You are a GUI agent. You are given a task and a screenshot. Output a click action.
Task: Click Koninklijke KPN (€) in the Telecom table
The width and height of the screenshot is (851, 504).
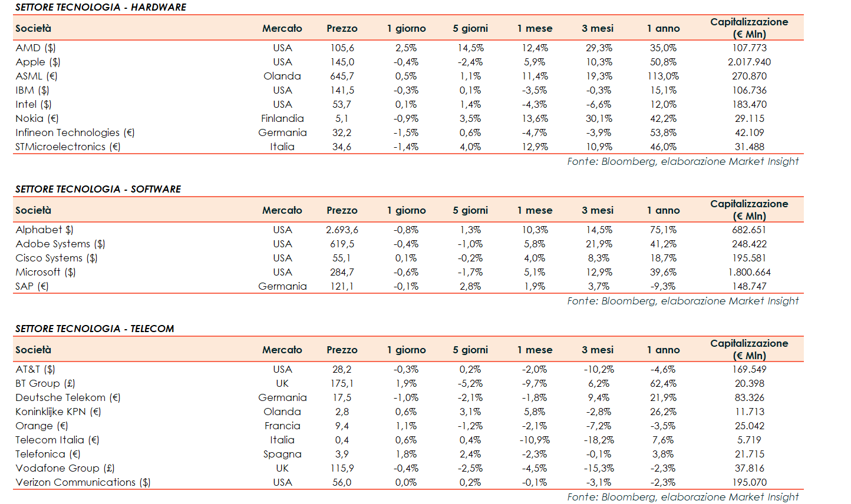[x=58, y=412]
